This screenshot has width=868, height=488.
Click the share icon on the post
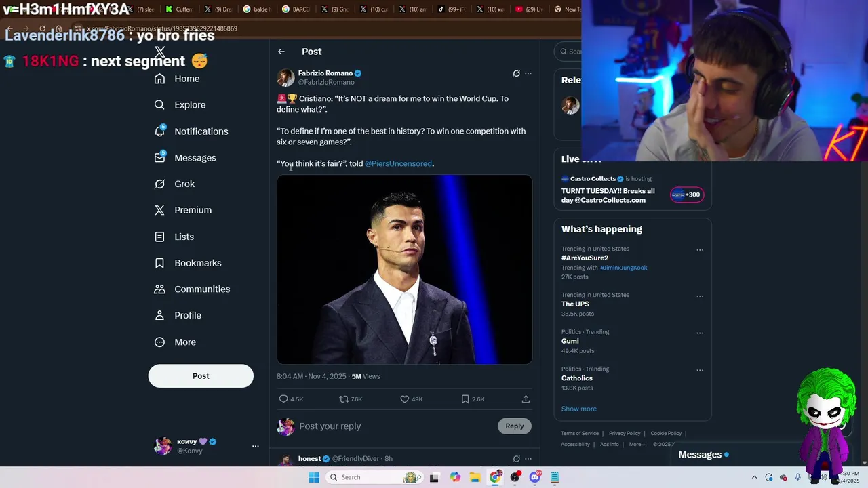click(x=526, y=399)
